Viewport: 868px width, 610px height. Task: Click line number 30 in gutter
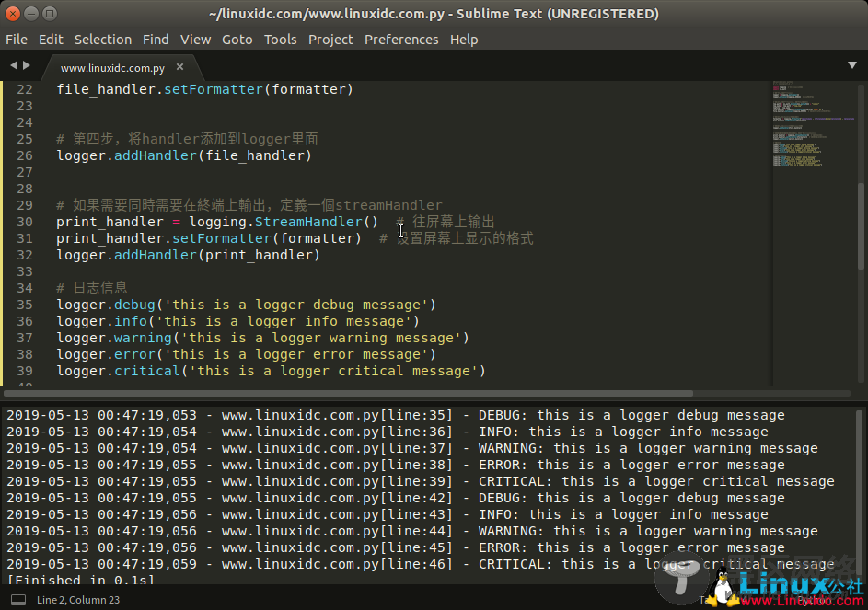[24, 222]
